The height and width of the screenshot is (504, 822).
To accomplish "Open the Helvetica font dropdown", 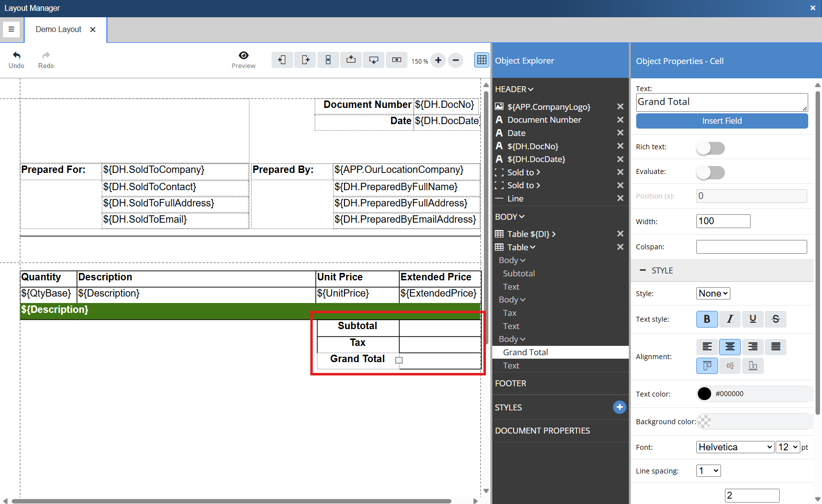I will coord(735,447).
